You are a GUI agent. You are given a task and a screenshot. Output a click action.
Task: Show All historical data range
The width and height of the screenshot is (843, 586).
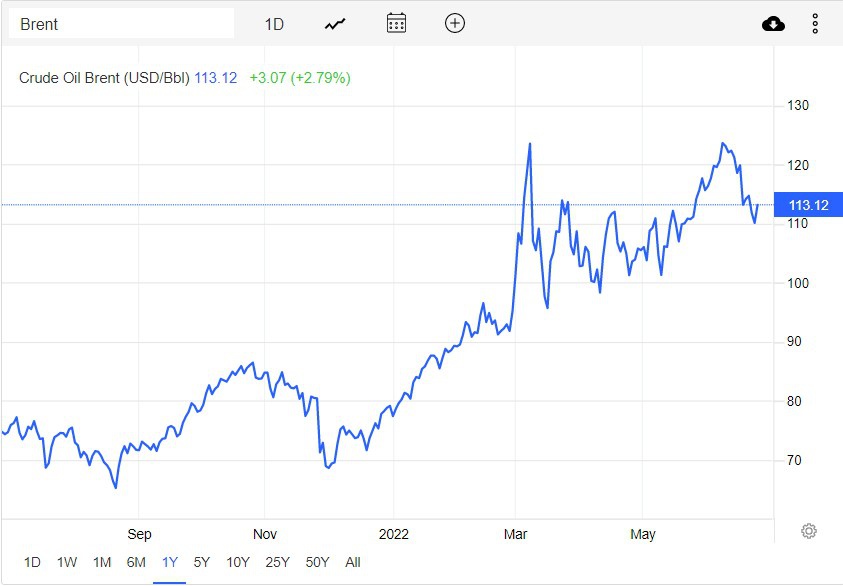(x=352, y=562)
